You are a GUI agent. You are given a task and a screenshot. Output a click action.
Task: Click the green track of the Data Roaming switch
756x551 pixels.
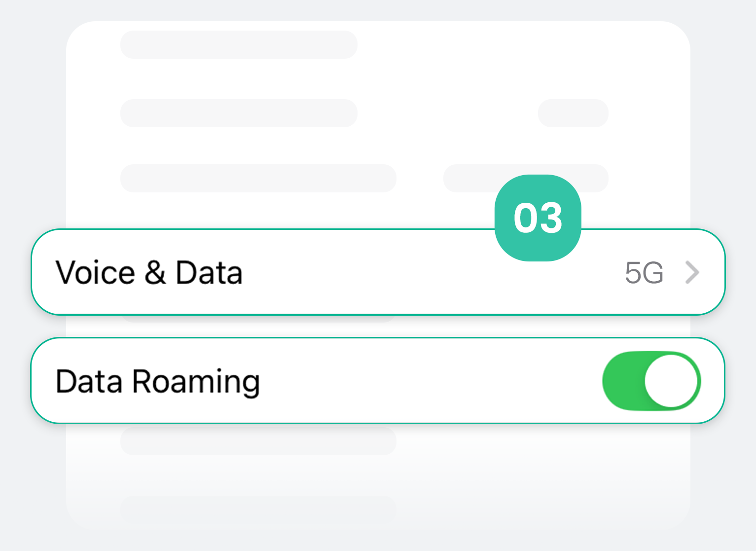(622, 381)
